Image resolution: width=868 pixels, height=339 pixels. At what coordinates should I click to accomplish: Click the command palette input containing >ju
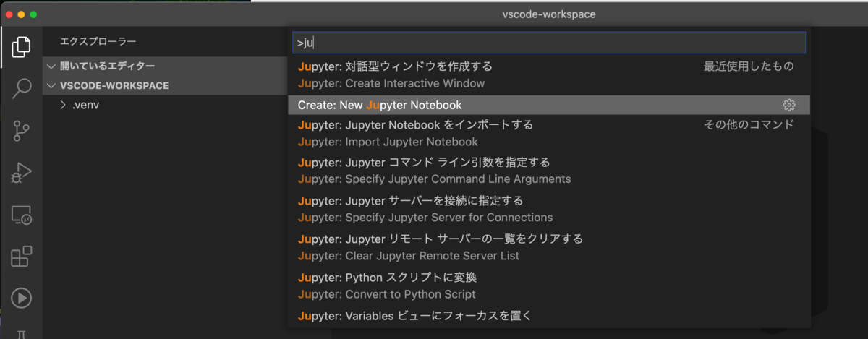[x=548, y=43]
